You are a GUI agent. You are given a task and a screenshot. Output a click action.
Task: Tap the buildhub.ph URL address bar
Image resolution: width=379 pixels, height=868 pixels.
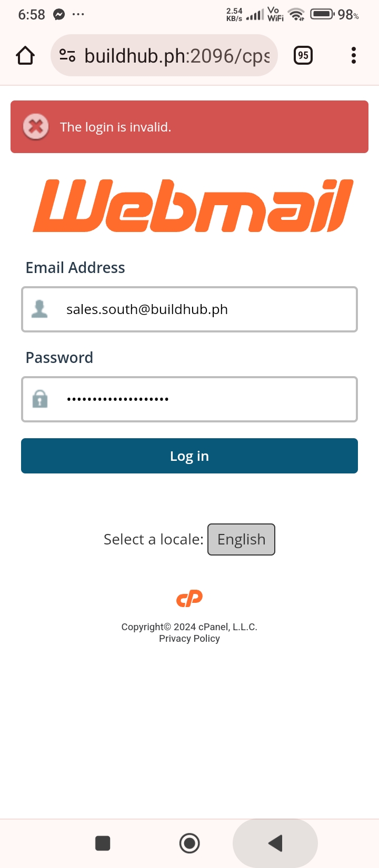point(176,55)
